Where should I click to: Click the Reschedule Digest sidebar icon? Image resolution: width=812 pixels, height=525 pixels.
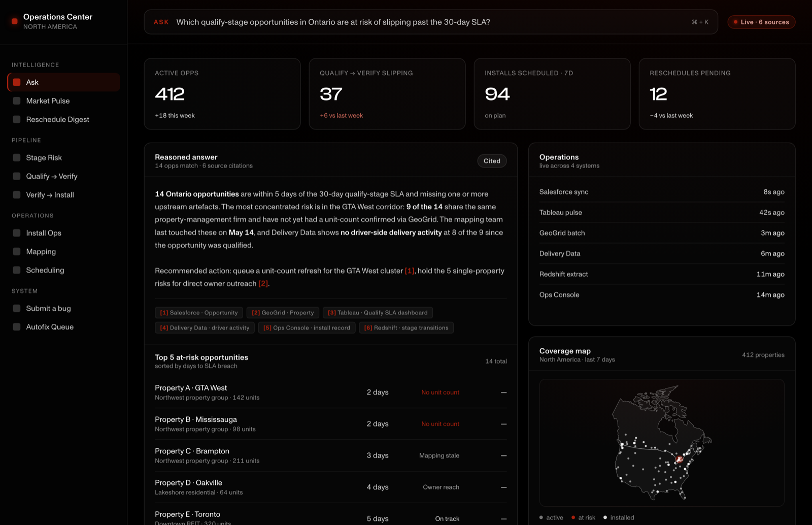(17, 119)
